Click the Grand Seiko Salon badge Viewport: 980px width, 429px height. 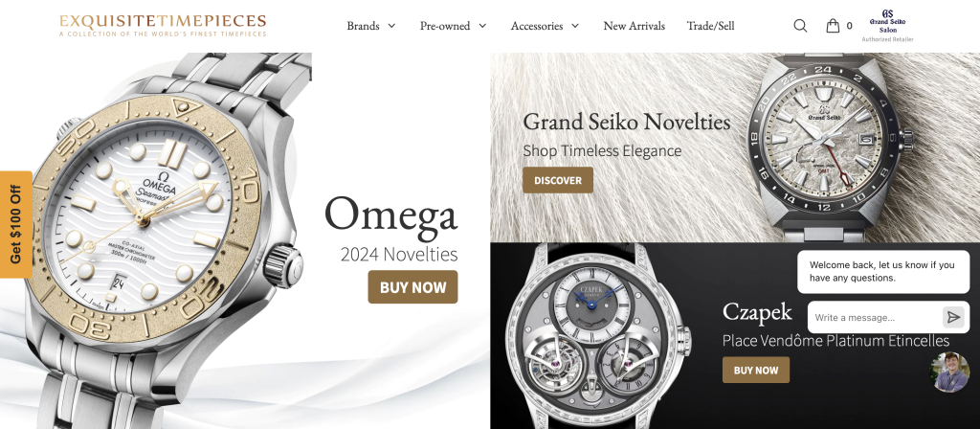click(x=887, y=26)
